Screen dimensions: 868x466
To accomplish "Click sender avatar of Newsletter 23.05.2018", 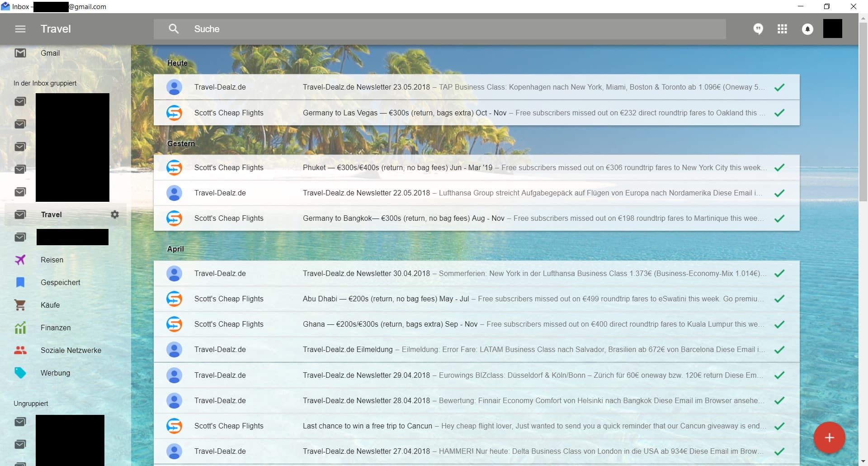I will [x=174, y=87].
